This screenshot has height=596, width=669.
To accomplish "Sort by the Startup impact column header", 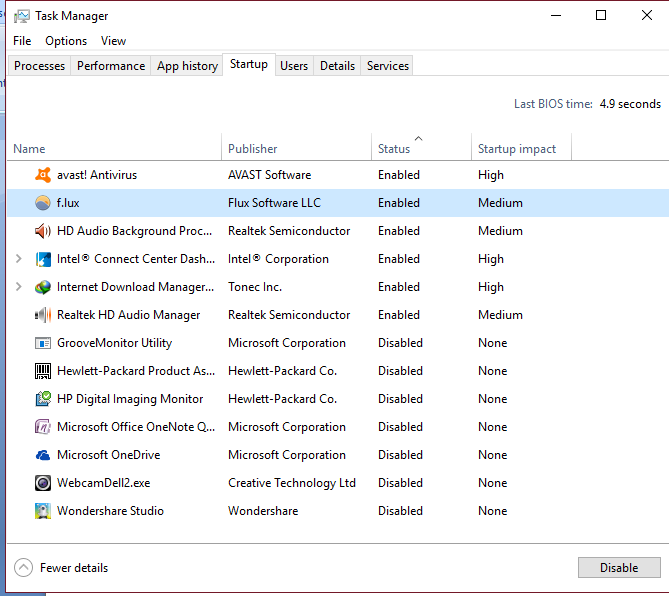I will point(521,148).
